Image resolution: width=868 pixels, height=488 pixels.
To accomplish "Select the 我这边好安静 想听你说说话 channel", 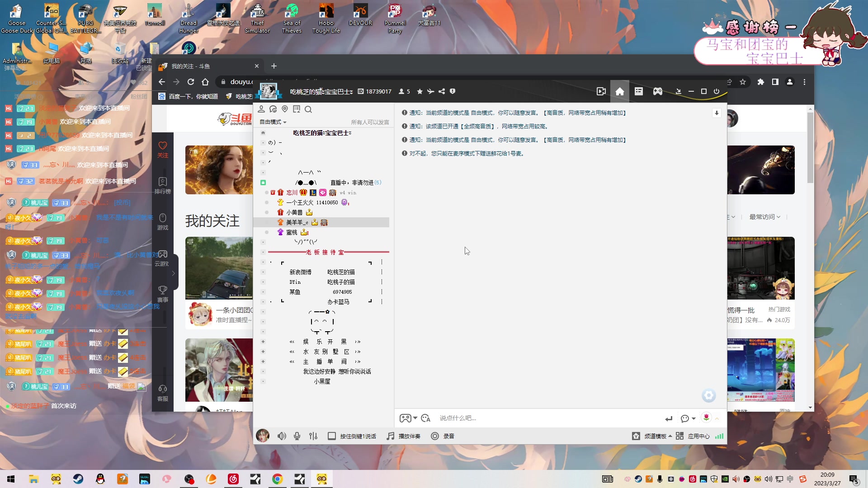I will 337,371.
